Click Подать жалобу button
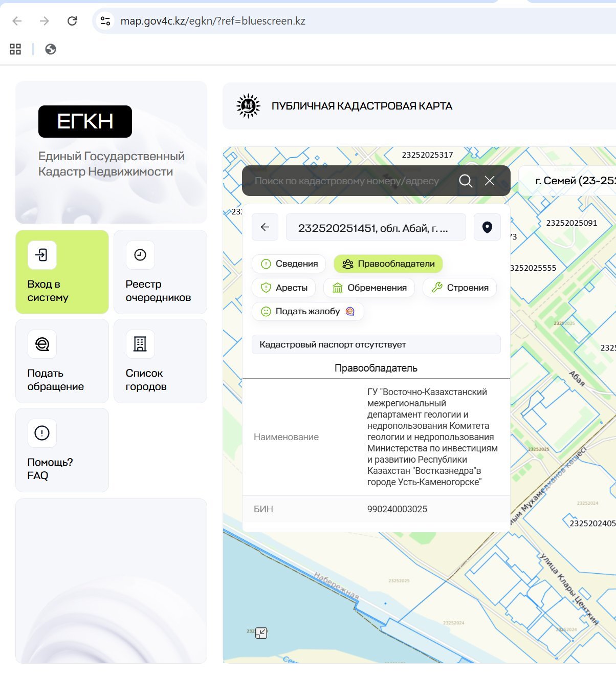The height and width of the screenshot is (674, 616). [x=307, y=311]
